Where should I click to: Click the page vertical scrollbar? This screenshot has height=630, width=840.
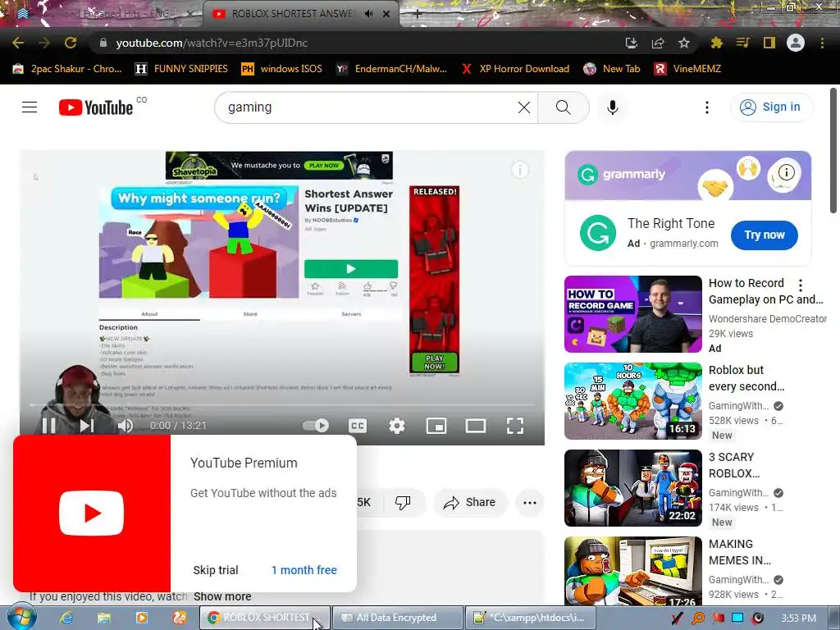833,151
